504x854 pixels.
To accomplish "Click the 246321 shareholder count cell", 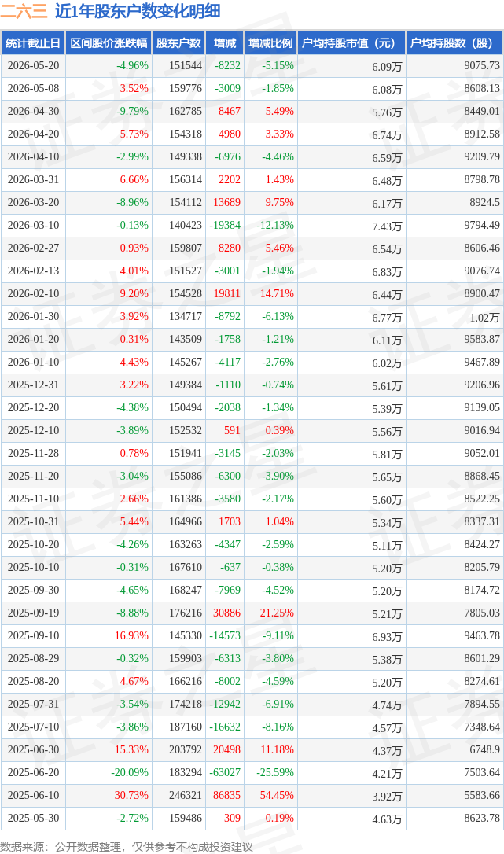I will point(186,796).
